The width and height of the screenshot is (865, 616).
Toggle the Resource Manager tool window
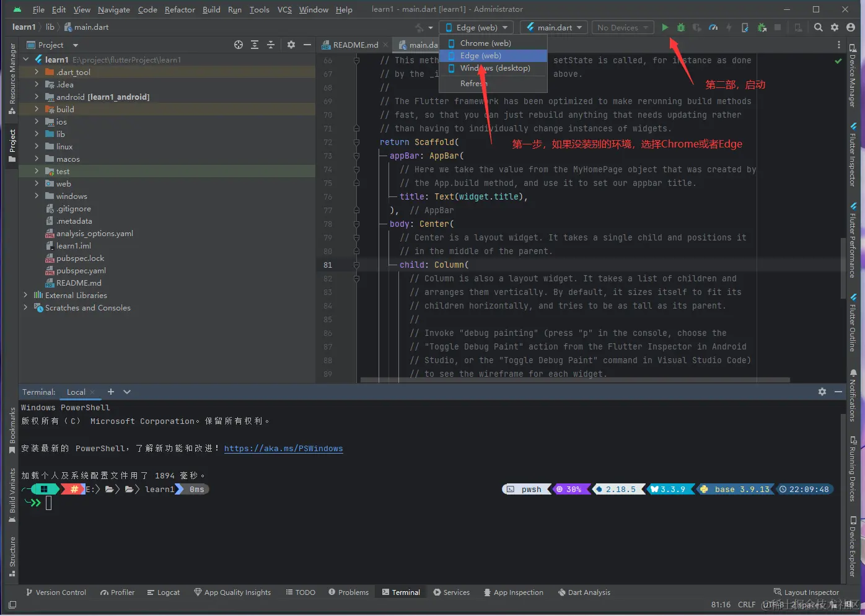point(12,79)
